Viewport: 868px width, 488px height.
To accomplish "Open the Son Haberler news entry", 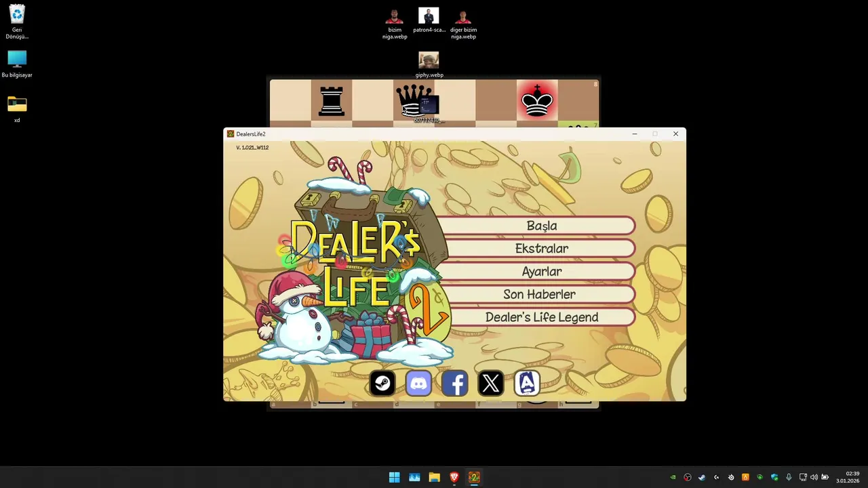I will pyautogui.click(x=541, y=294).
